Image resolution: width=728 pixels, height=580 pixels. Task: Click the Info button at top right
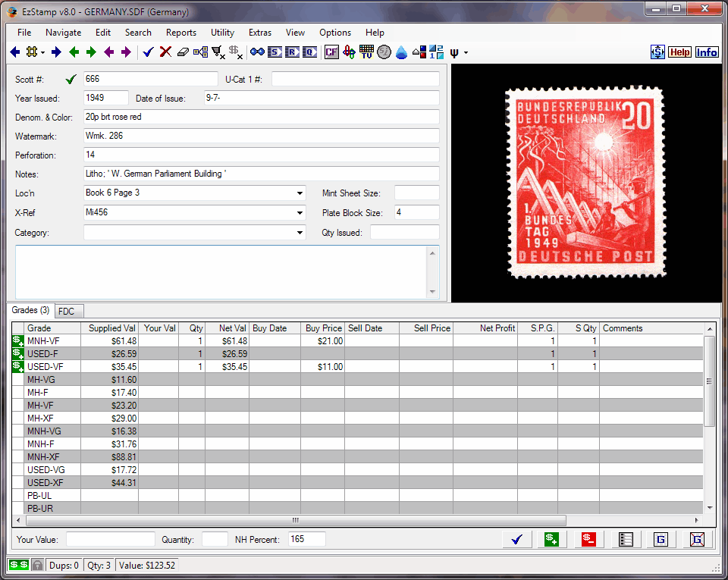coord(707,52)
